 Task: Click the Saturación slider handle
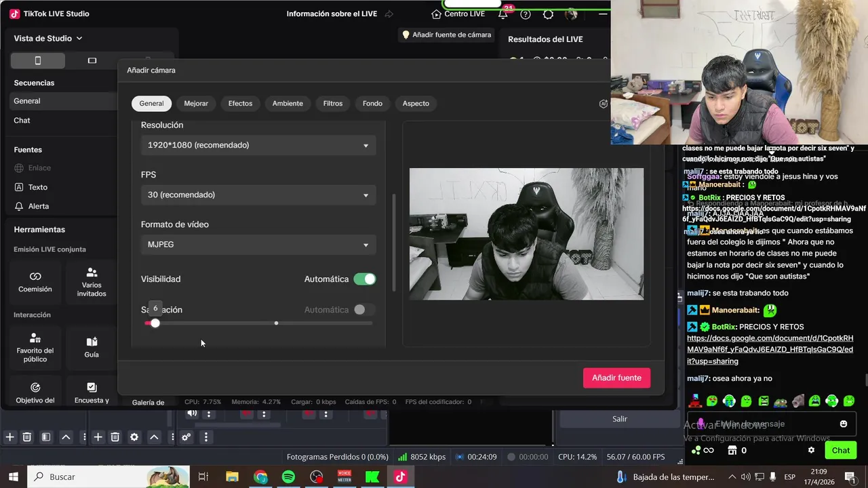(155, 323)
